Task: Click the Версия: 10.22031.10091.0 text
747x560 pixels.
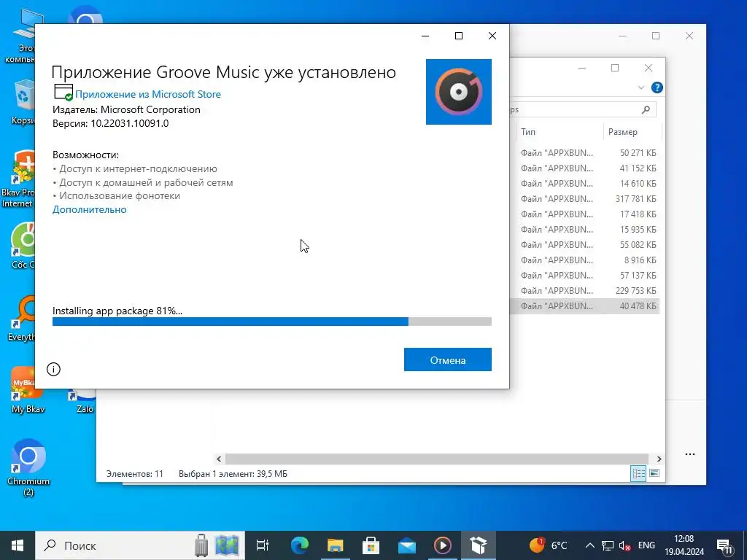Action: [111, 123]
